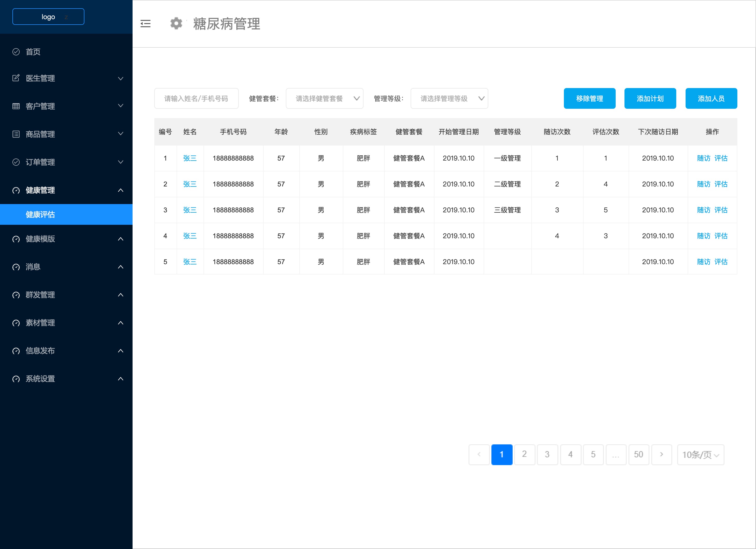Click the 移除管理 button
This screenshot has width=756, height=549.
click(590, 98)
